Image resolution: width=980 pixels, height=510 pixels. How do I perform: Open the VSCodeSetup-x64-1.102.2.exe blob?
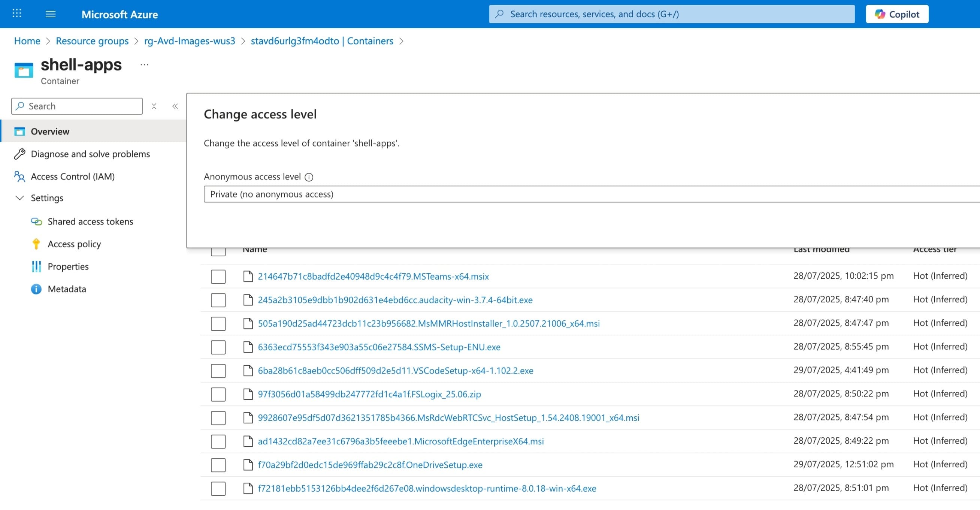[396, 371]
